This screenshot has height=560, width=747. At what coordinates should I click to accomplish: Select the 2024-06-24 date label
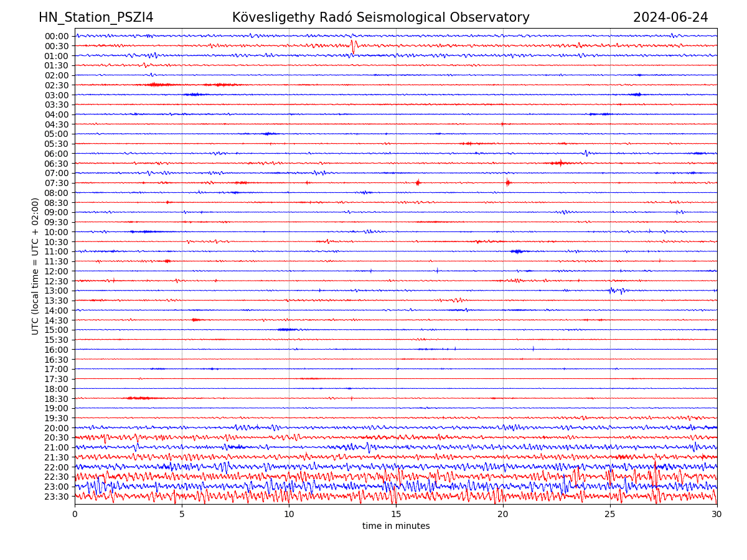670,17
